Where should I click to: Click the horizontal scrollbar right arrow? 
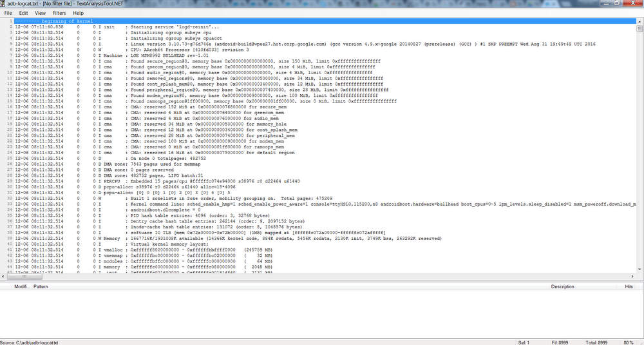(632, 277)
